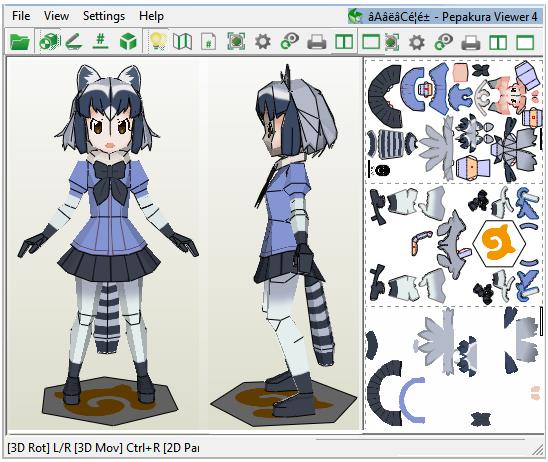
Task: Open the File menu
Action: point(21,16)
